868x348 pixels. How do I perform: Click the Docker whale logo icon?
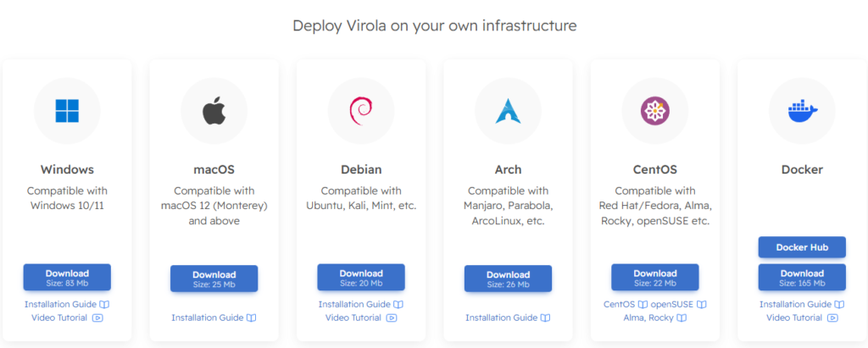click(x=801, y=112)
